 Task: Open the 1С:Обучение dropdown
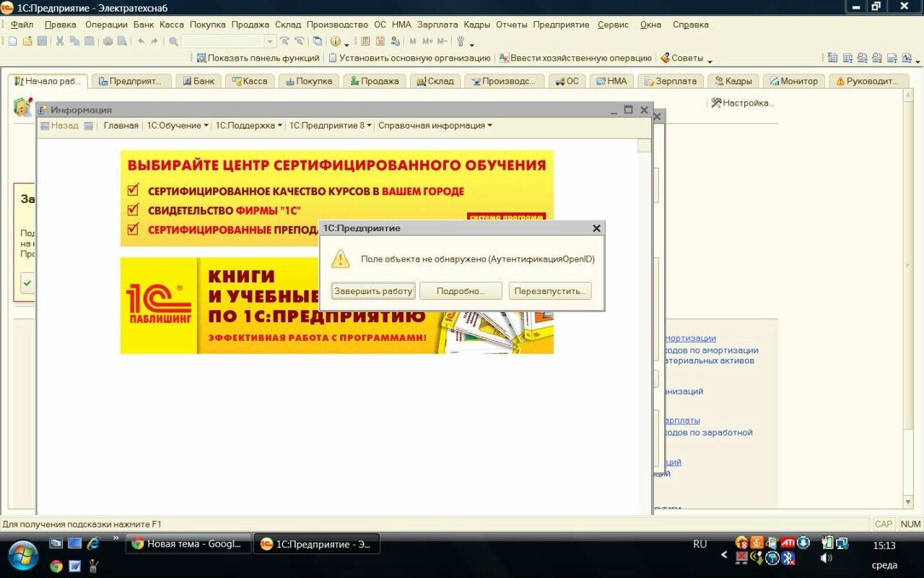[178, 125]
